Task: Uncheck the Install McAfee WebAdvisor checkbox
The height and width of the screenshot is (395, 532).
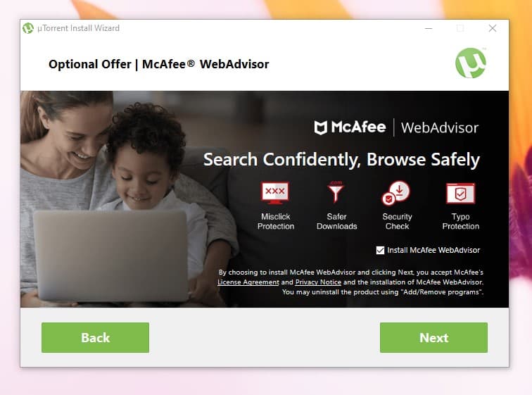Action: pyautogui.click(x=380, y=251)
